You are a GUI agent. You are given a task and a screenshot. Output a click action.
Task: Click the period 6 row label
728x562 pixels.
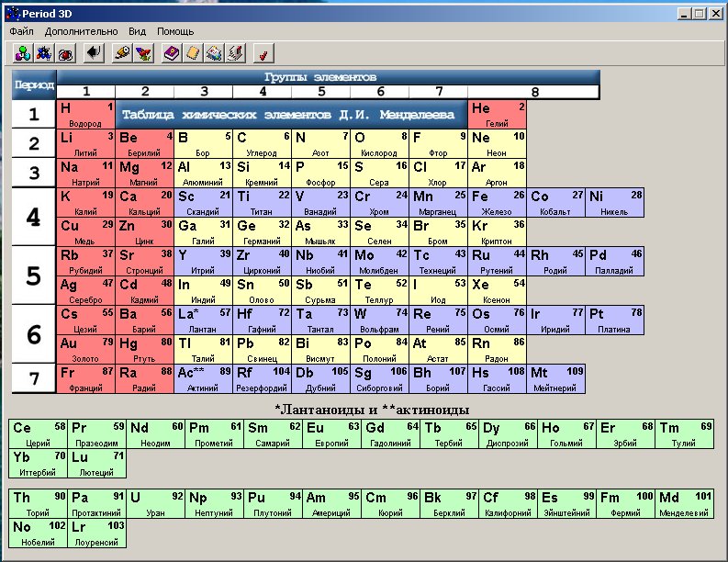(x=33, y=334)
